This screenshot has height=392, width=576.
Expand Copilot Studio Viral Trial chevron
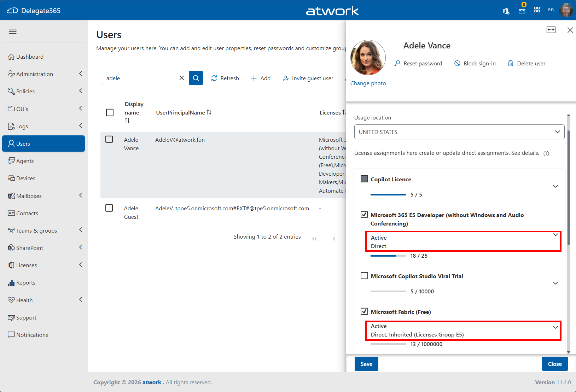click(x=555, y=283)
